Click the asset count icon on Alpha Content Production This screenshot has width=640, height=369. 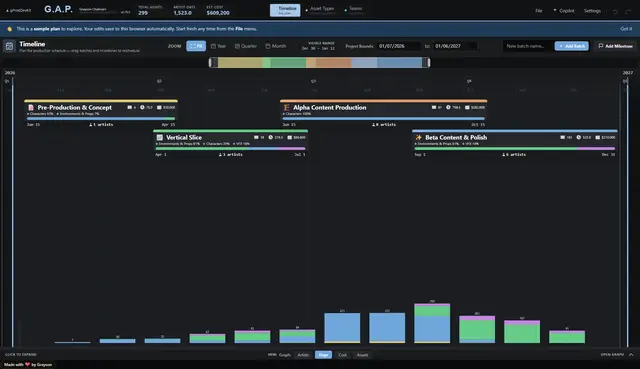pos(434,107)
